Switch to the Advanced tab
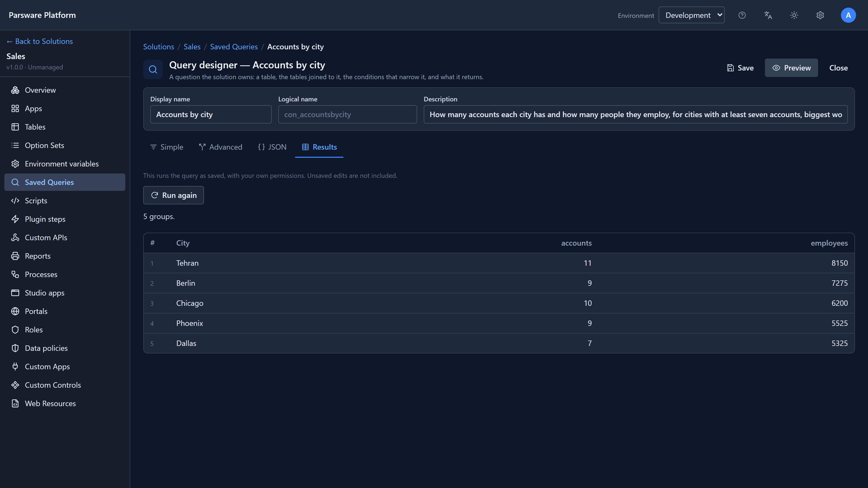The height and width of the screenshot is (488, 868). tap(220, 147)
